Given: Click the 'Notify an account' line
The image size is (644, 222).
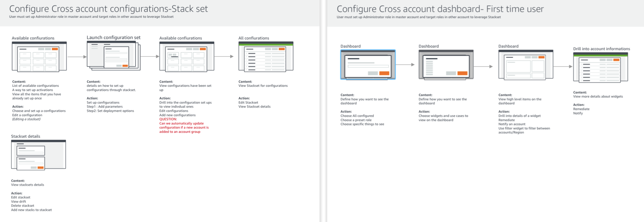Looking at the screenshot, I should tap(512, 124).
